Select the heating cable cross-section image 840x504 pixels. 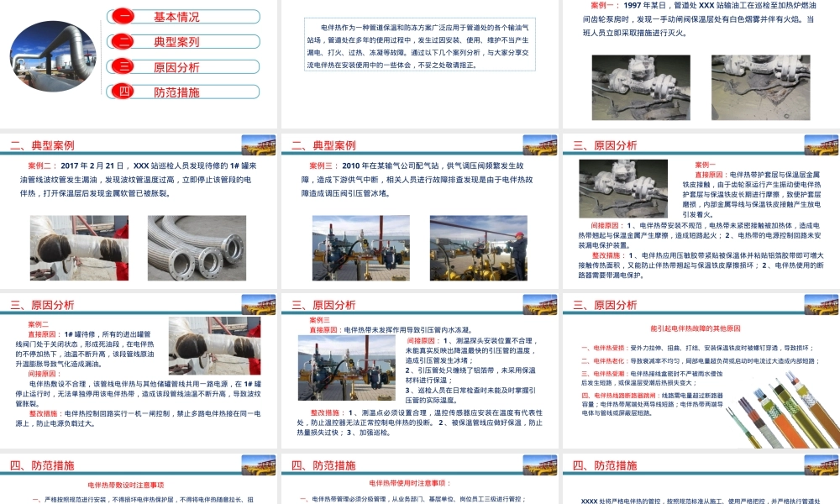pos(783,410)
